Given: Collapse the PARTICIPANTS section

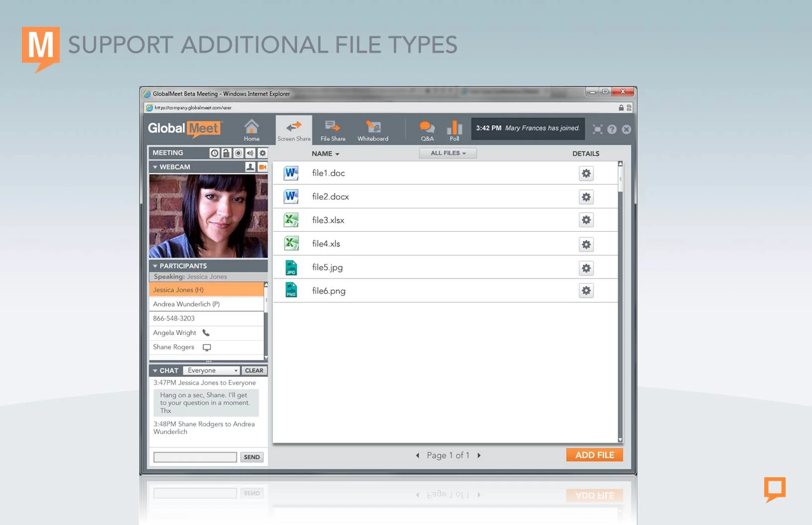Looking at the screenshot, I should click(155, 266).
